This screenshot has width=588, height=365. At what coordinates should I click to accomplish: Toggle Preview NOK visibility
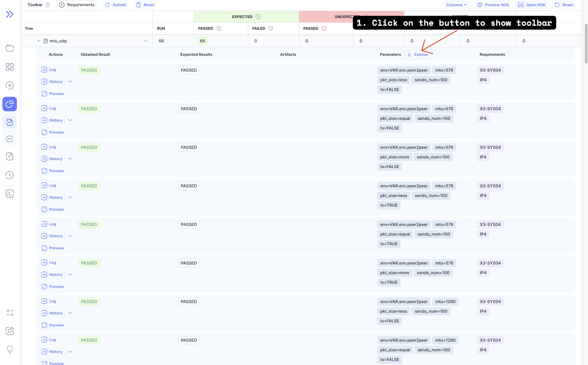[x=493, y=5]
